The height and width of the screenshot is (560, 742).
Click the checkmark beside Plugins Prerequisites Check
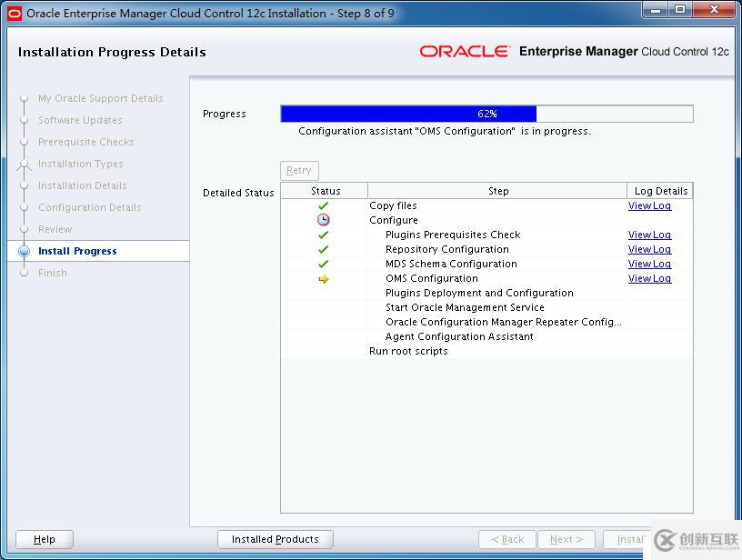[x=322, y=235]
